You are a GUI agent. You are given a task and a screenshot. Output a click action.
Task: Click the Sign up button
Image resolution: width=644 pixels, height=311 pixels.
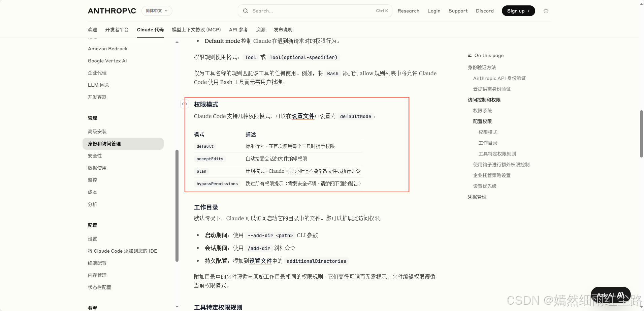point(518,11)
